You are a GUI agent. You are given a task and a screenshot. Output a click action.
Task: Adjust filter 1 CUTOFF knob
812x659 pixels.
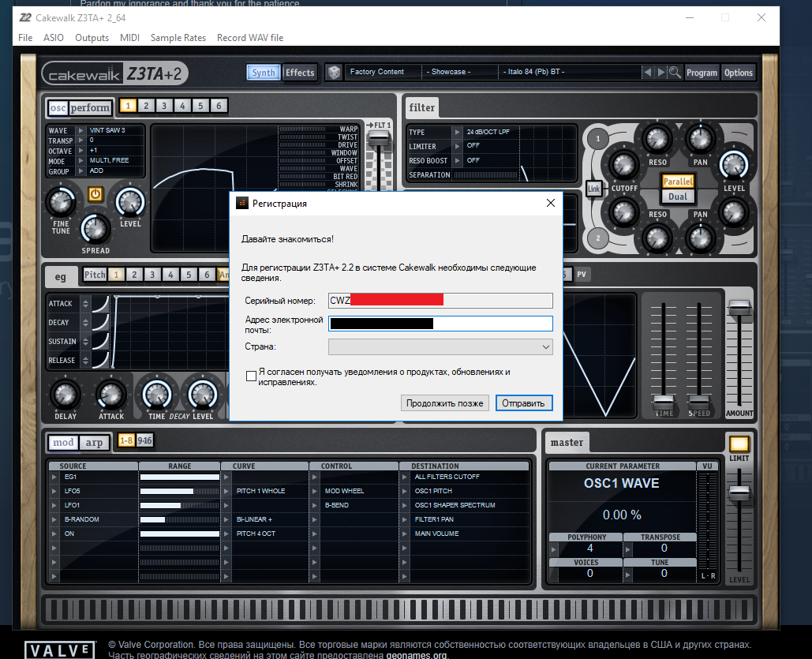pyautogui.click(x=624, y=165)
